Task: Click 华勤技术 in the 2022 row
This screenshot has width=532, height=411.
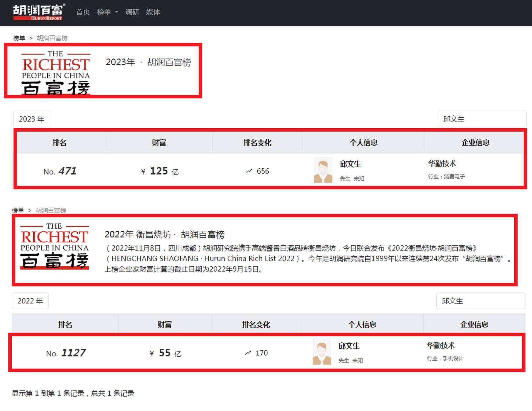Action: [x=441, y=345]
